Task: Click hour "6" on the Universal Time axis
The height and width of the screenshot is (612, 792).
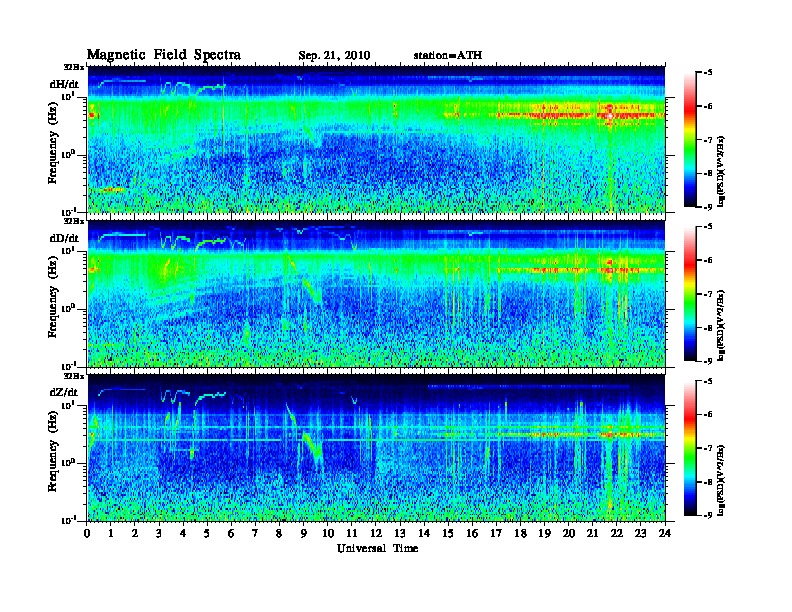Action: (x=231, y=534)
